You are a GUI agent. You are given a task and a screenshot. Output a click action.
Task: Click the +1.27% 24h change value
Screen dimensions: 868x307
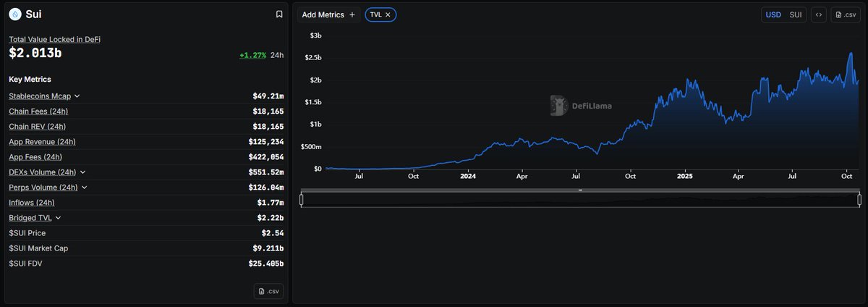point(253,55)
